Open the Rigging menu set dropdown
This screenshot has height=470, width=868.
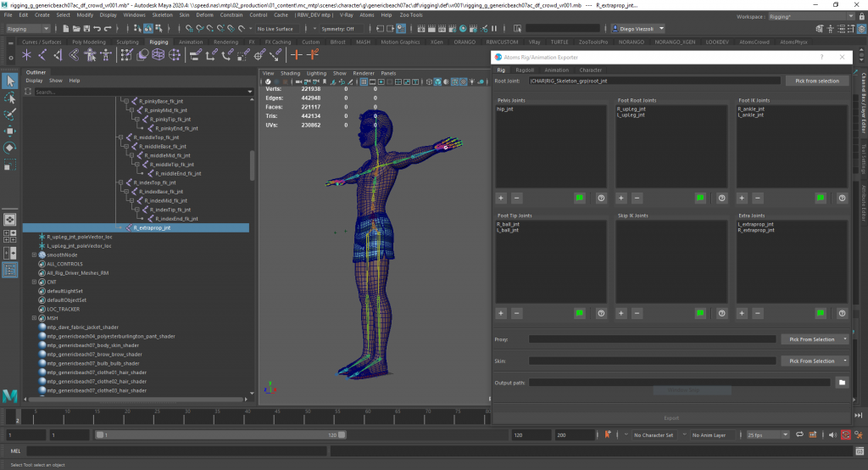coord(28,28)
